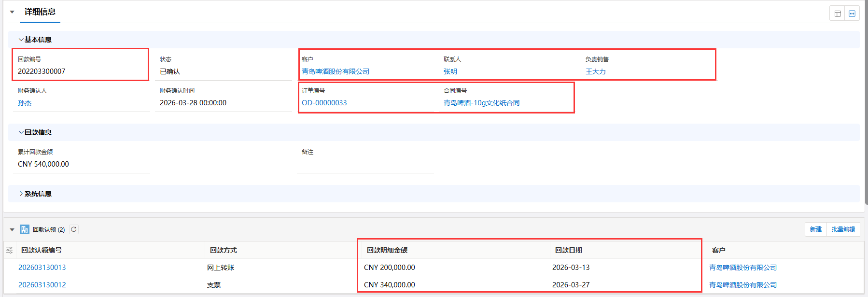Screen dimensions: 868x297
Task: Open the table column settings icon
Action: tap(9, 250)
